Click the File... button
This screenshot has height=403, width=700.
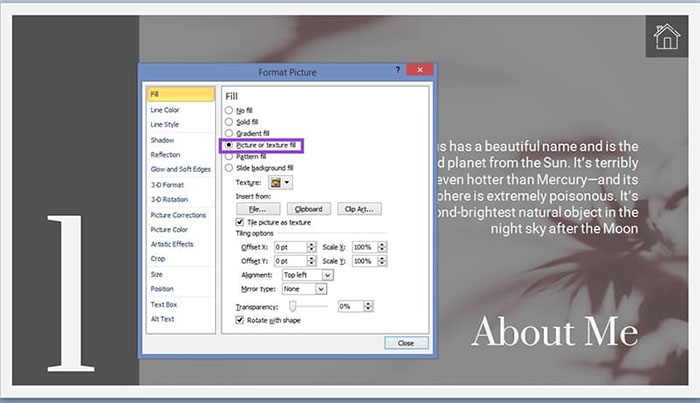click(x=258, y=209)
